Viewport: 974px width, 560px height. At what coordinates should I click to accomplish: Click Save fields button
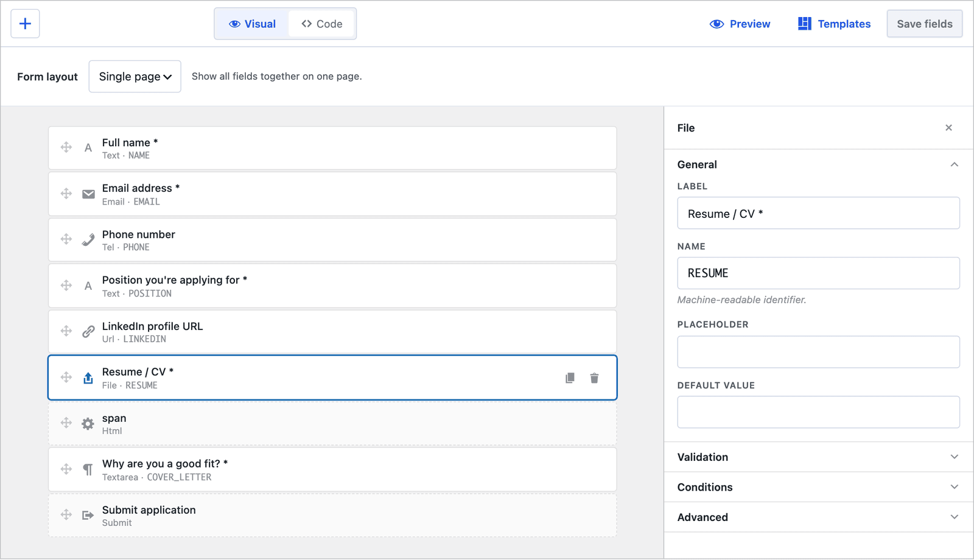tap(924, 24)
